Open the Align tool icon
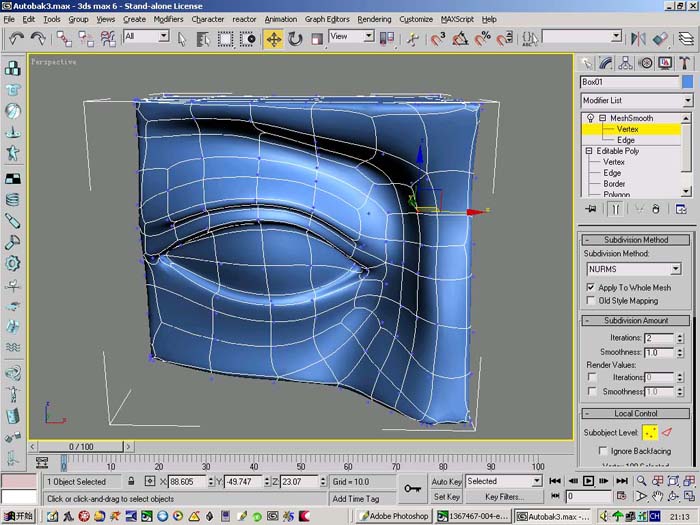The width and height of the screenshot is (700, 525). pyautogui.click(x=660, y=39)
